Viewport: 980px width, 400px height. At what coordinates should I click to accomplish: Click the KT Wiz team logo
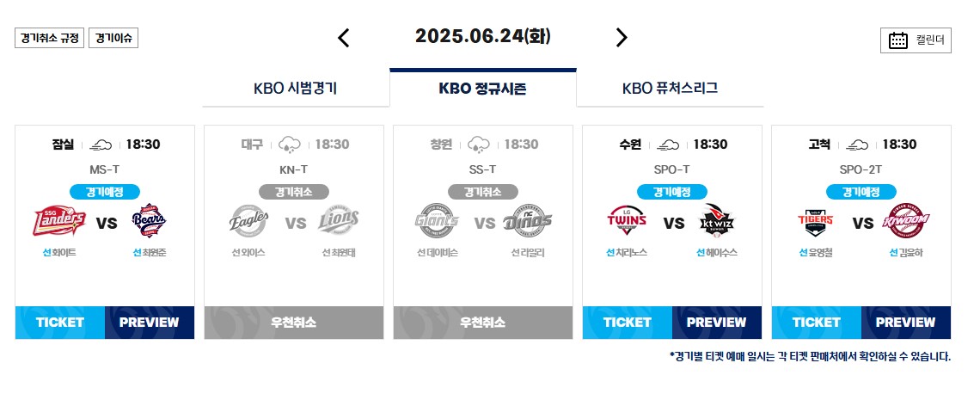click(718, 222)
